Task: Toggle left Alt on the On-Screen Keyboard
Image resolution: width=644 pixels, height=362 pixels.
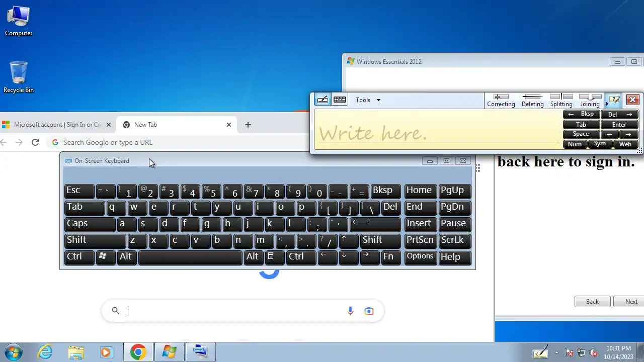Action: point(127,257)
